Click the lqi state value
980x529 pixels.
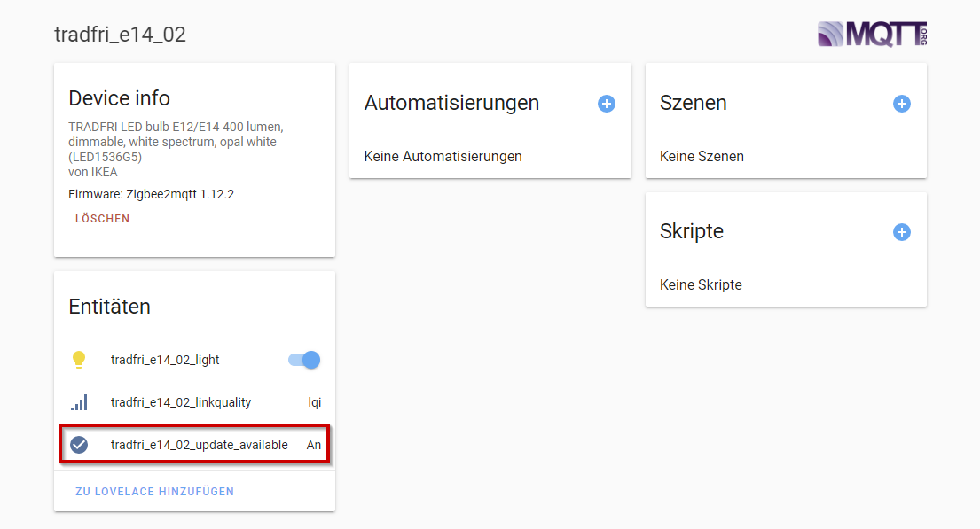(x=315, y=401)
